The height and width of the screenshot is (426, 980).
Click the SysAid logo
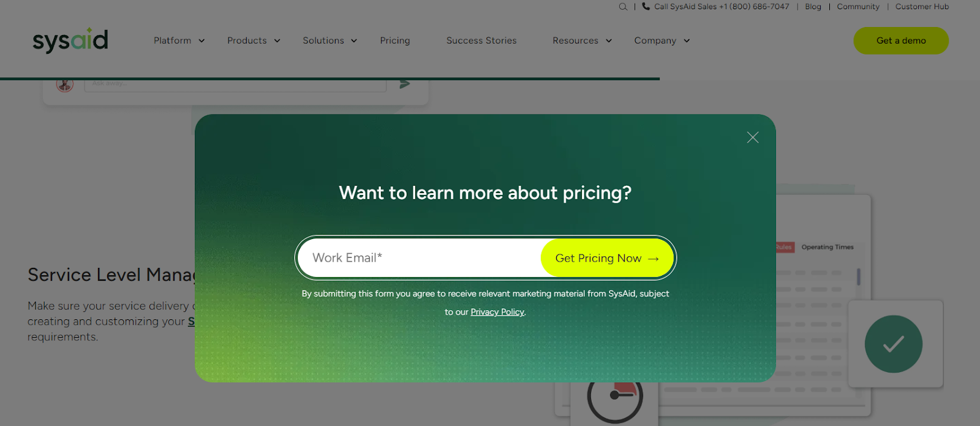[x=70, y=40]
